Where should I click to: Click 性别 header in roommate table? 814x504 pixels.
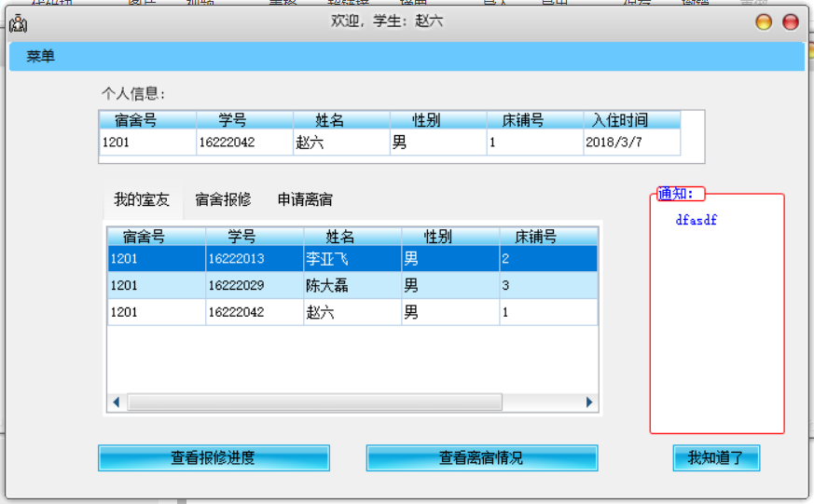click(x=450, y=237)
